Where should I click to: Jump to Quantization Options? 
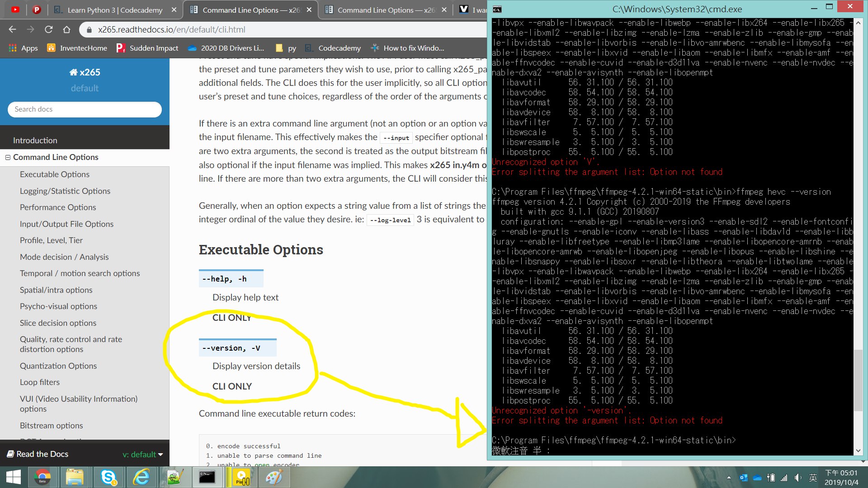point(58,366)
